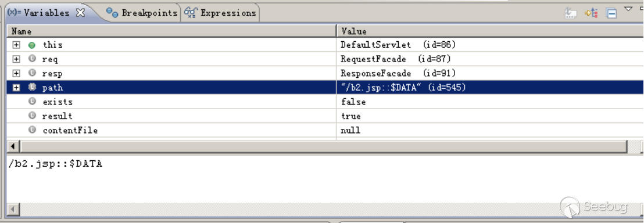Click the green icon beside 'this'
Screen dimensions: 644x223
(x=32, y=45)
